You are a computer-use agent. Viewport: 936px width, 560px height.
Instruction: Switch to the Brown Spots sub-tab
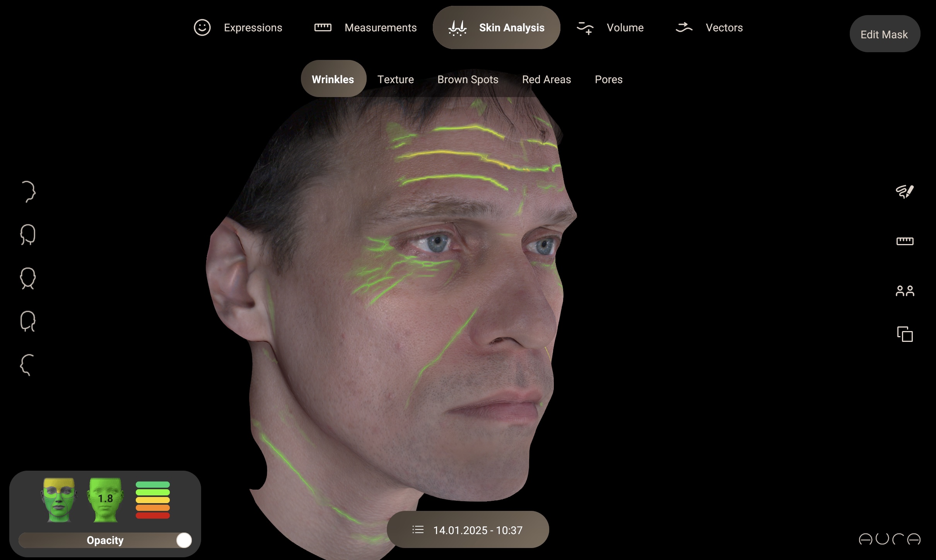468,79
